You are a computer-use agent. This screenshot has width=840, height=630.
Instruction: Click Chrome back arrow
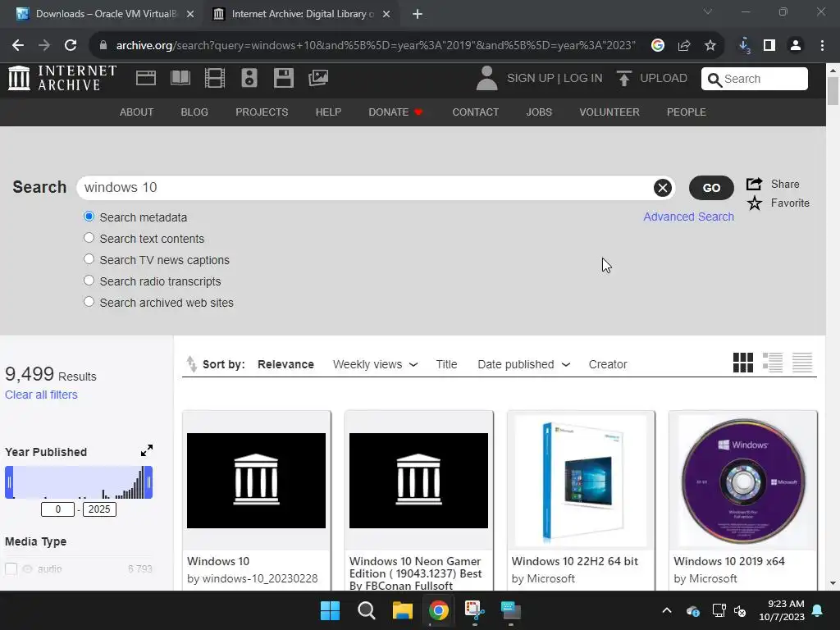[18, 46]
